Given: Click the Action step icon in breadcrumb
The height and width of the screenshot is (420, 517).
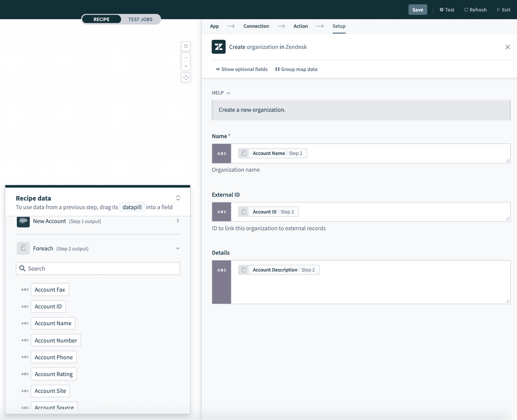Looking at the screenshot, I should pos(300,26).
